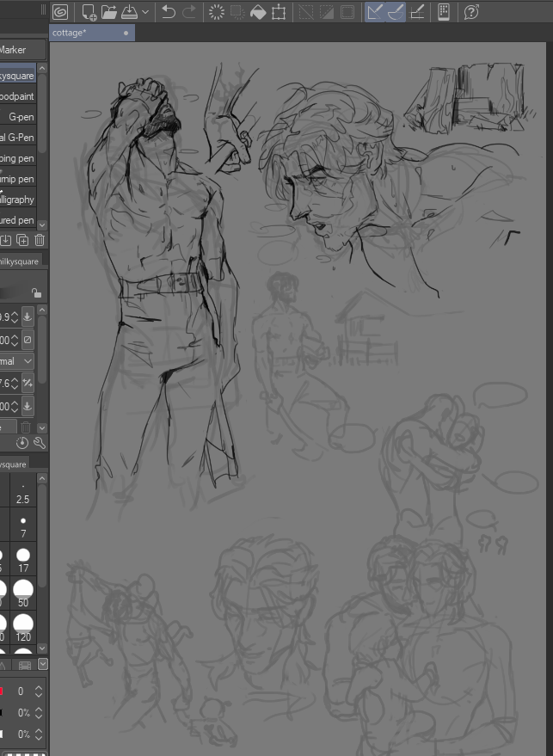
Task: Open Clip Studio support help icon
Action: tap(471, 12)
